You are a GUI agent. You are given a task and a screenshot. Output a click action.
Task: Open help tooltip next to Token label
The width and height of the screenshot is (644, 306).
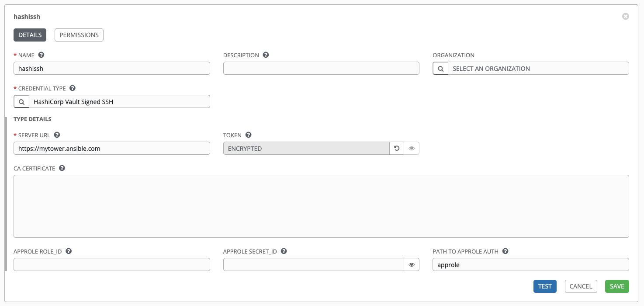pos(249,135)
